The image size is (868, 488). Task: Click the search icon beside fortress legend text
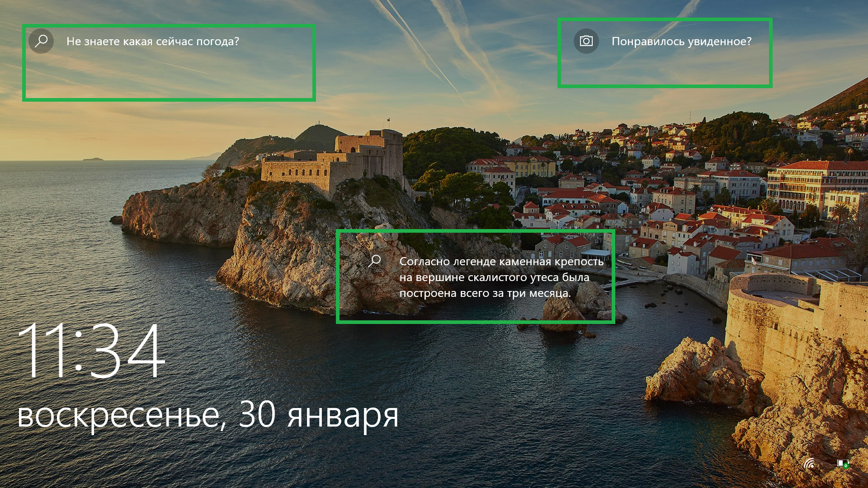point(375,261)
